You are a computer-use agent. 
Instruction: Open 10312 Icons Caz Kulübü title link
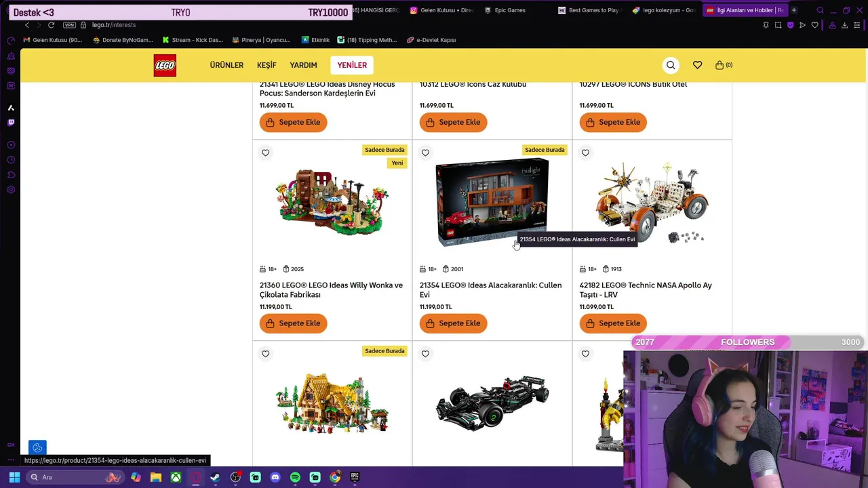click(x=473, y=84)
